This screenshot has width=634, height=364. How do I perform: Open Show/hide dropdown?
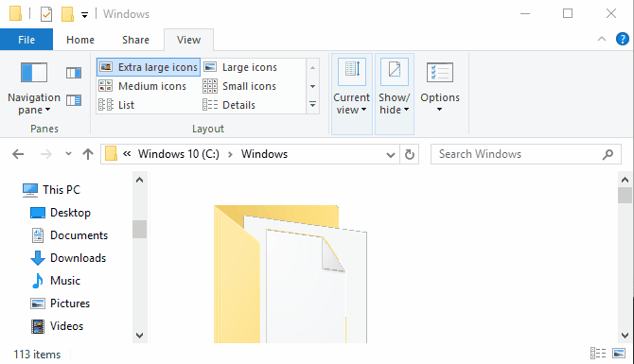395,94
